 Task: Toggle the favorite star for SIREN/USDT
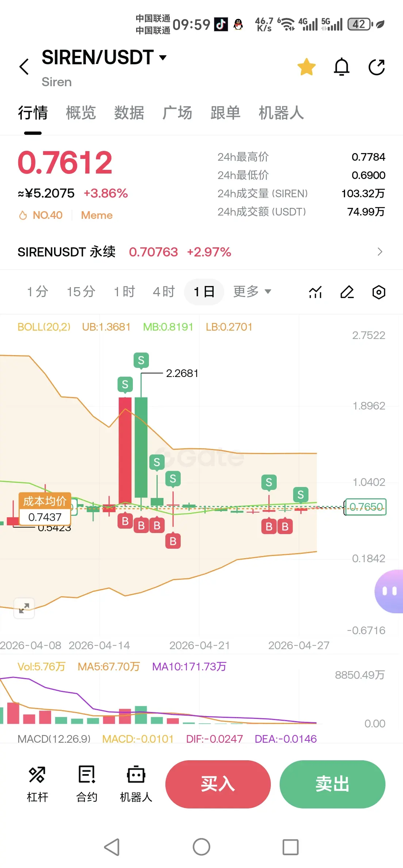(306, 67)
